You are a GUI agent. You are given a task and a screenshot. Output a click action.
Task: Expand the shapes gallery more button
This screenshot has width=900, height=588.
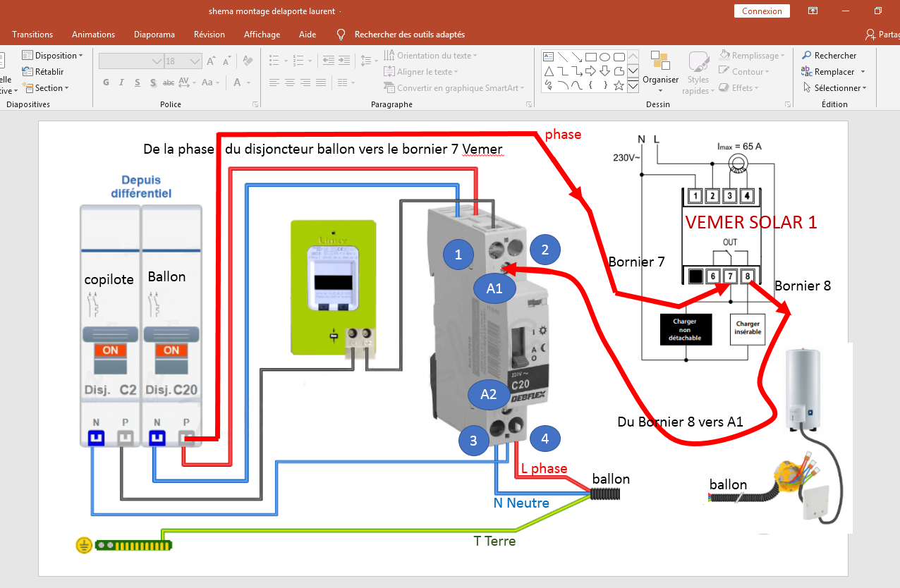coord(633,86)
